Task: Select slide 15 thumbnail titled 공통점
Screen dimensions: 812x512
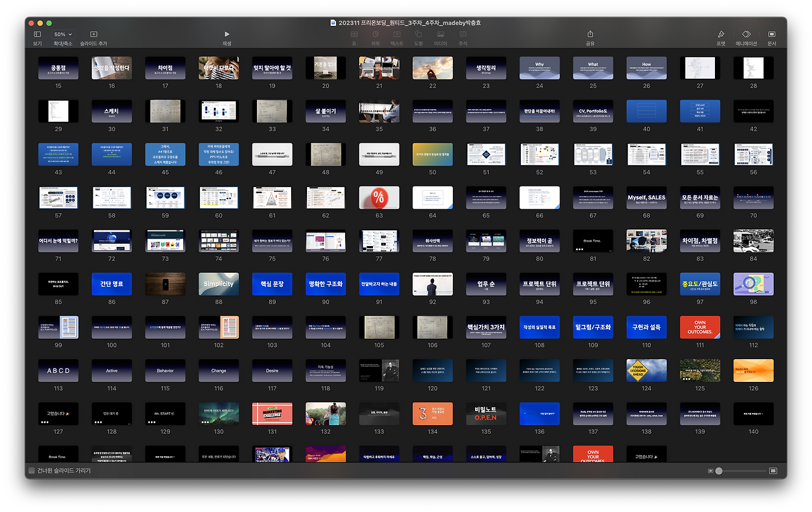Action: click(x=58, y=68)
